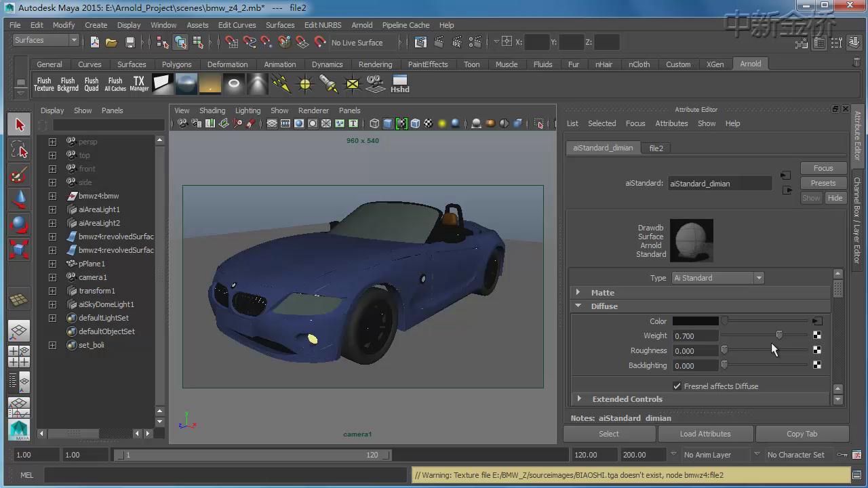
Task: Click the Hide button
Action: 835,198
